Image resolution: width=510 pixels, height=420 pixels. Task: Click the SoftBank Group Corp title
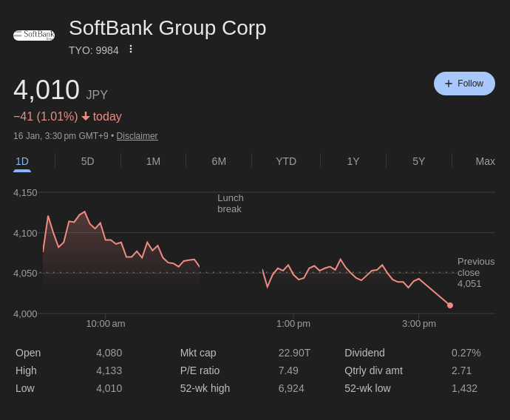(167, 28)
